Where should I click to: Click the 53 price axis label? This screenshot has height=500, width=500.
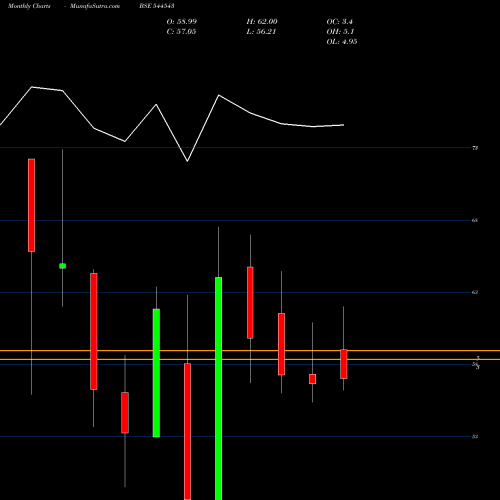pyautogui.click(x=475, y=436)
